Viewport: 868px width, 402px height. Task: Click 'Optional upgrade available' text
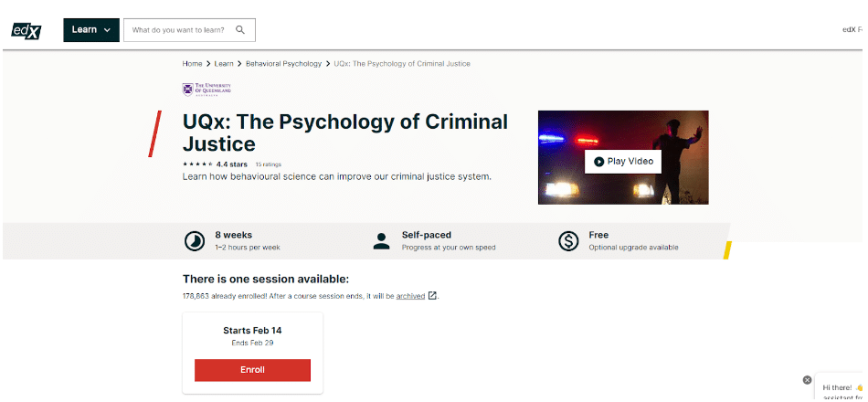tap(633, 248)
